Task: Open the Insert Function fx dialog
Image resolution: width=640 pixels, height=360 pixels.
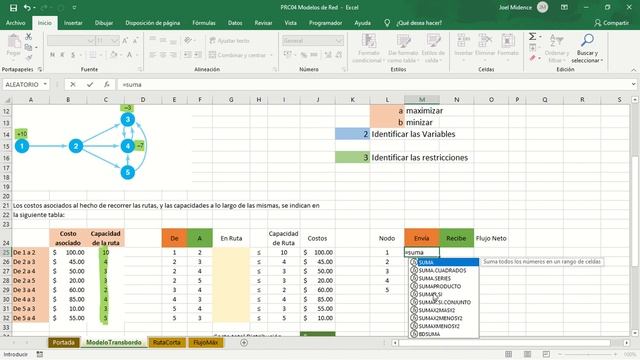Action: 107,84
